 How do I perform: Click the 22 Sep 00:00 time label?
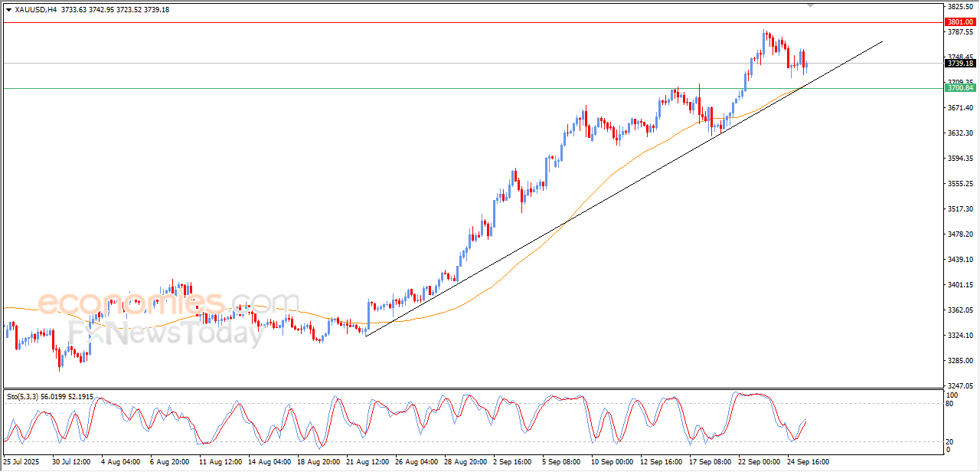tap(759, 462)
